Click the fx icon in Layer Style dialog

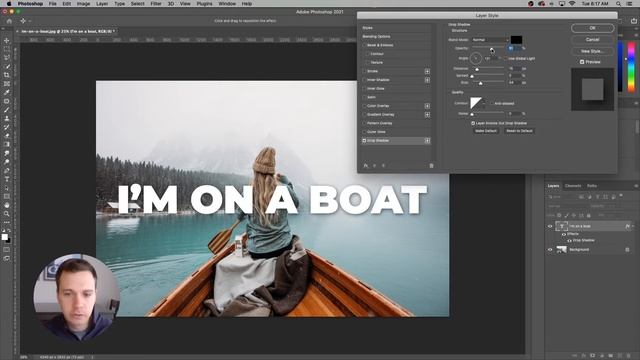pos(366,166)
